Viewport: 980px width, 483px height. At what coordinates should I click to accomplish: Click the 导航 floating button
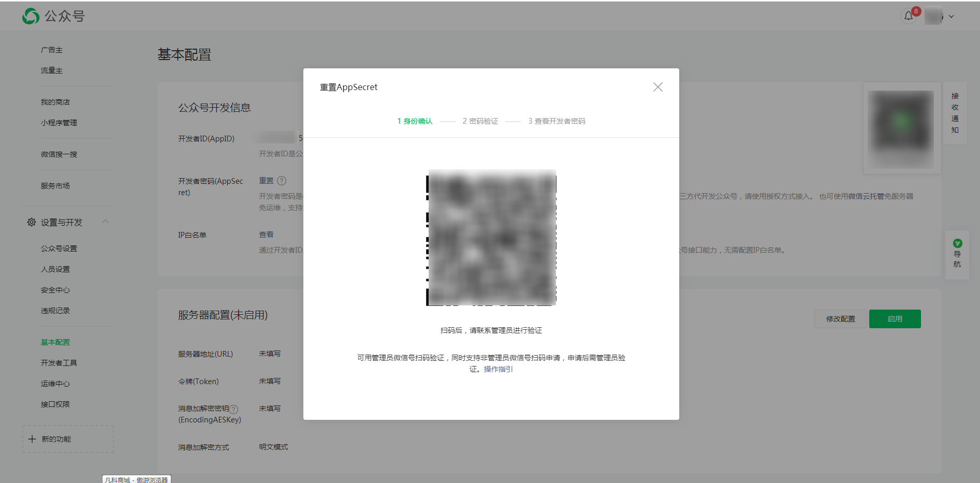click(x=957, y=255)
